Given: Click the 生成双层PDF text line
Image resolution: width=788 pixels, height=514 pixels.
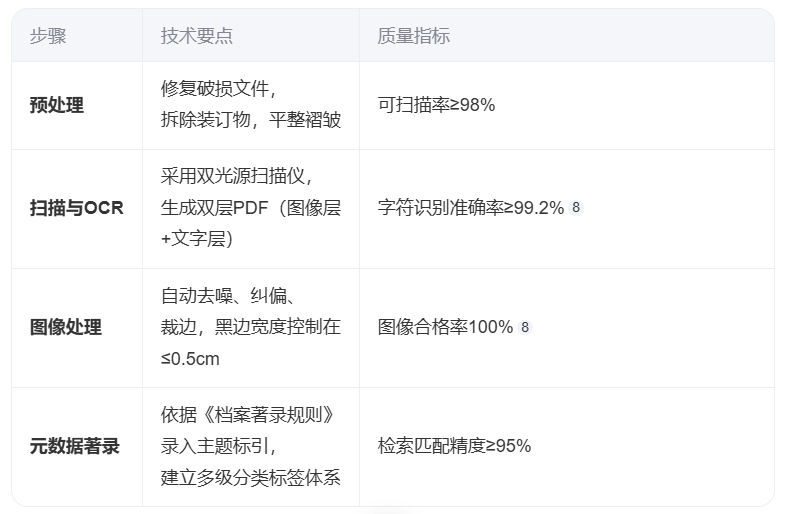Looking at the screenshot, I should [251, 208].
